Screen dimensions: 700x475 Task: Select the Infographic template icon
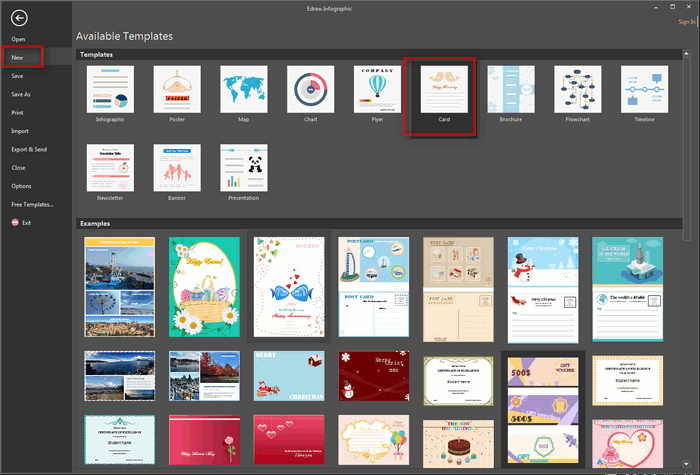(110, 89)
